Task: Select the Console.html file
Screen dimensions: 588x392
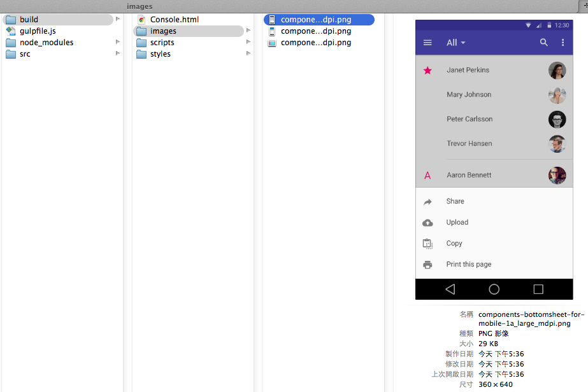Action: [x=174, y=20]
